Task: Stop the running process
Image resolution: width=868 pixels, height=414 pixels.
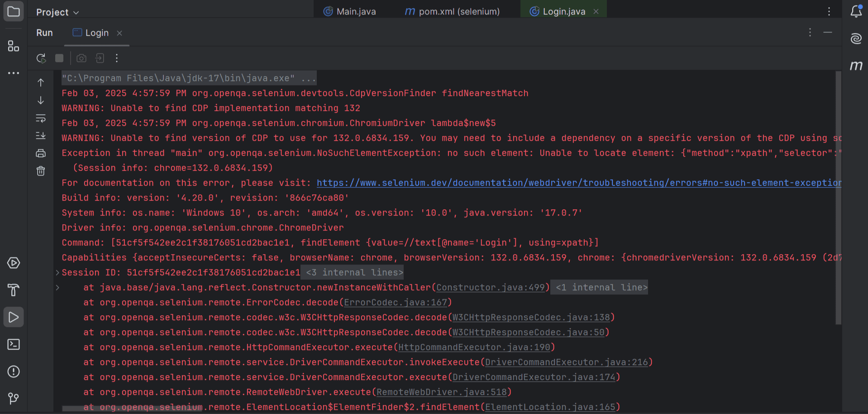Action: [59, 58]
